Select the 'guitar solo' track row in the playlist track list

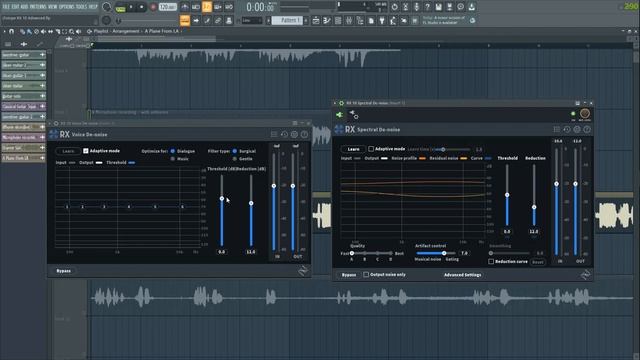point(23,96)
